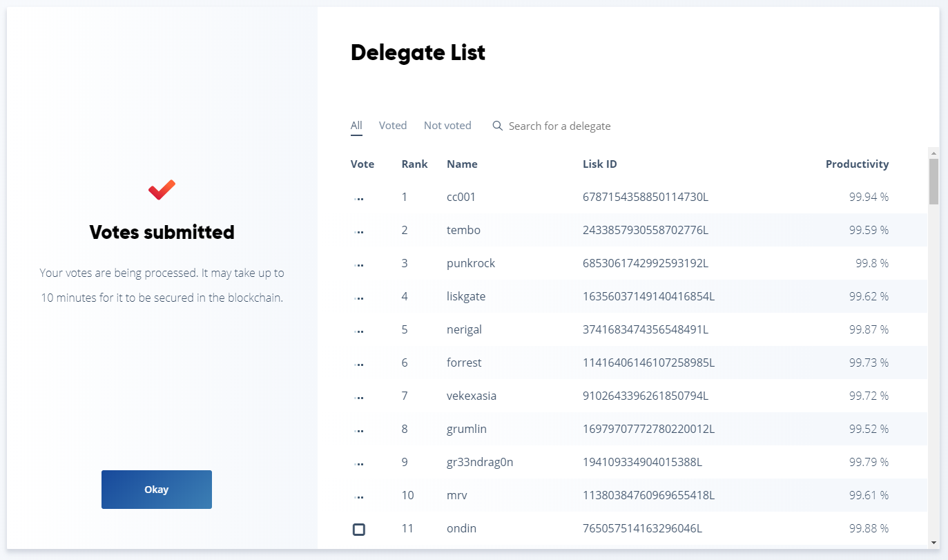Focus the Search for a delegate field
Viewport: 948px width, 560px height.
(x=559, y=126)
